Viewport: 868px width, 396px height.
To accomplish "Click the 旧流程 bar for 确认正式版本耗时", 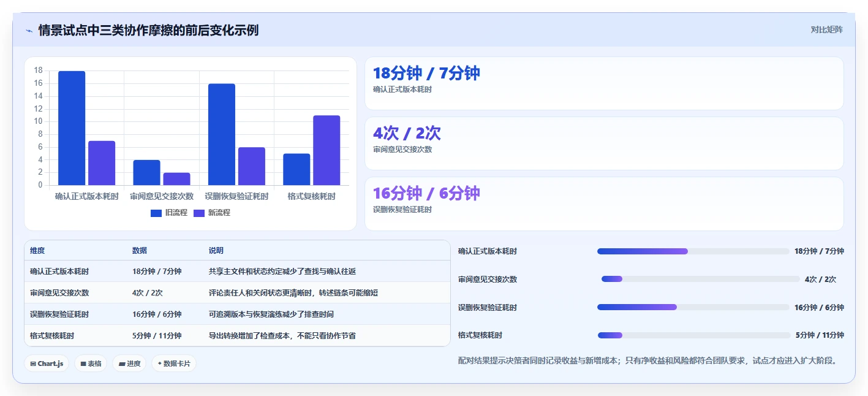I will [72, 128].
